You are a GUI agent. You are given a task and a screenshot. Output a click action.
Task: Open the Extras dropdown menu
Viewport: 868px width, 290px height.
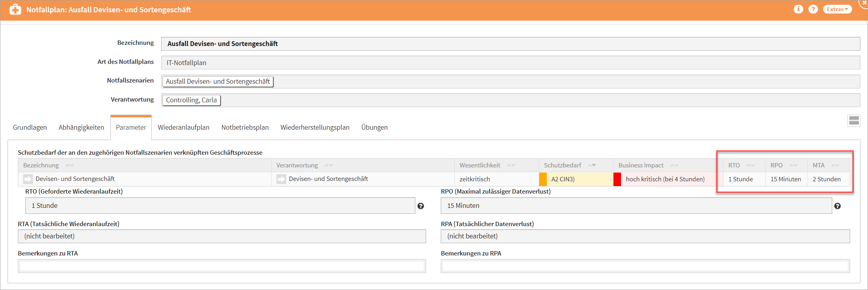point(837,9)
